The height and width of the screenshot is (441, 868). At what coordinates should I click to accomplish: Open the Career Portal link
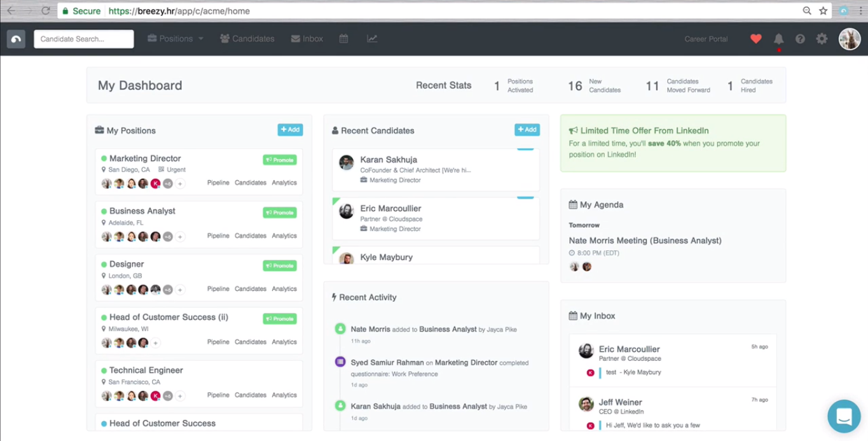pos(706,39)
